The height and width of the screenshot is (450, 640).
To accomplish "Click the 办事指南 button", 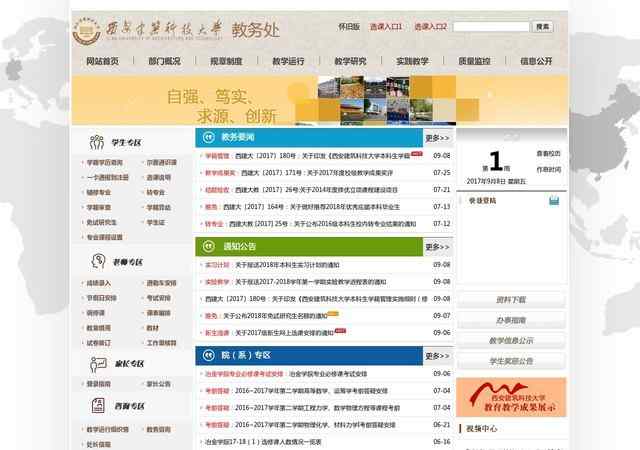I will tap(511, 320).
